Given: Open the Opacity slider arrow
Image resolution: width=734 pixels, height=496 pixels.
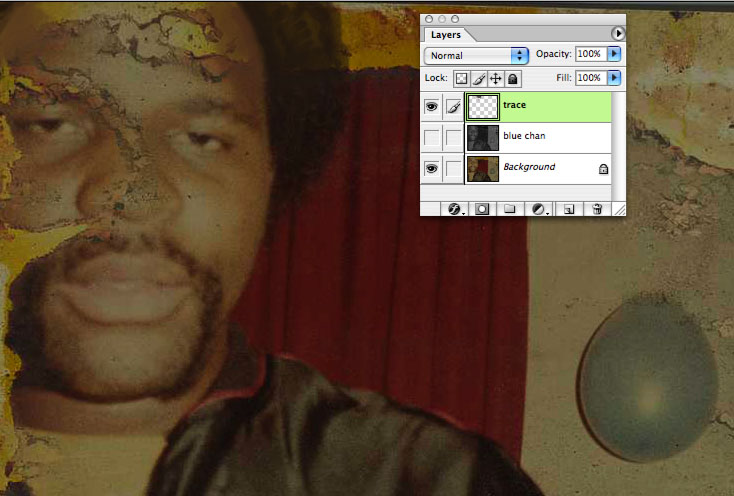Looking at the screenshot, I should [x=614, y=54].
